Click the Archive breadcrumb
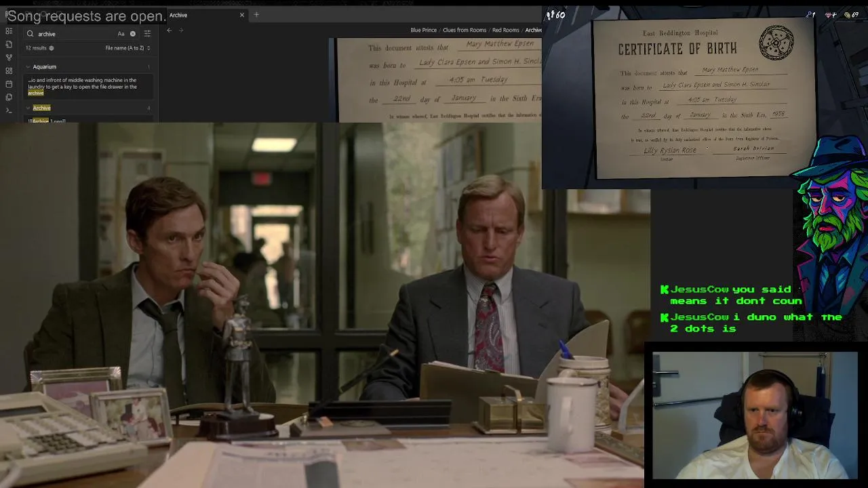 click(534, 30)
